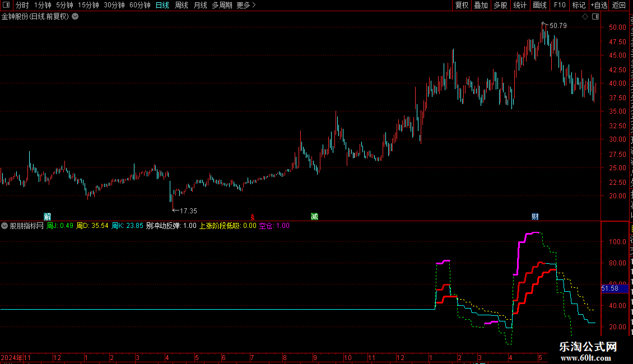The width and height of the screenshot is (633, 364).
Task: Select the 1分钟 period
Action: click(x=43, y=5)
